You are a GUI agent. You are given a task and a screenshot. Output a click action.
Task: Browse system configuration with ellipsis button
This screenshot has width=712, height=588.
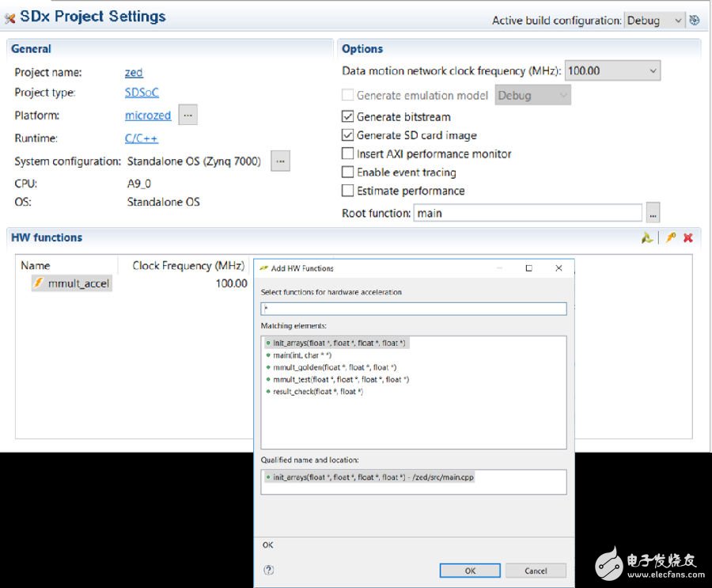tap(281, 161)
